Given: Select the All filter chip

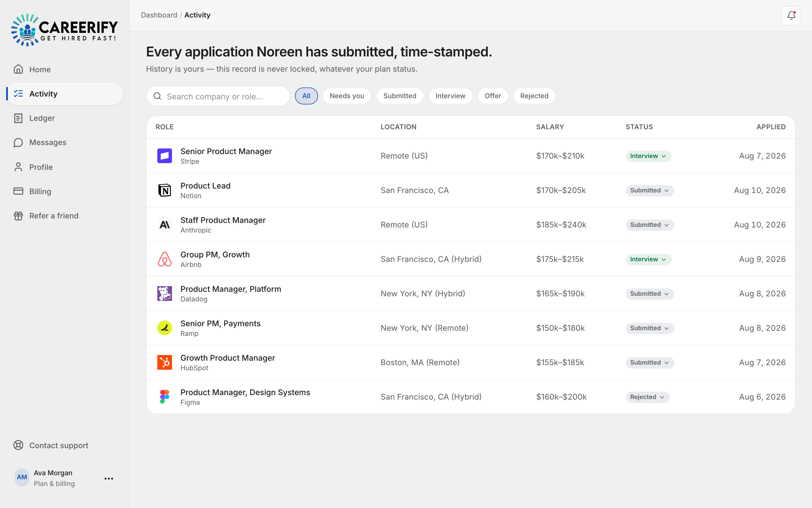Looking at the screenshot, I should [x=306, y=96].
